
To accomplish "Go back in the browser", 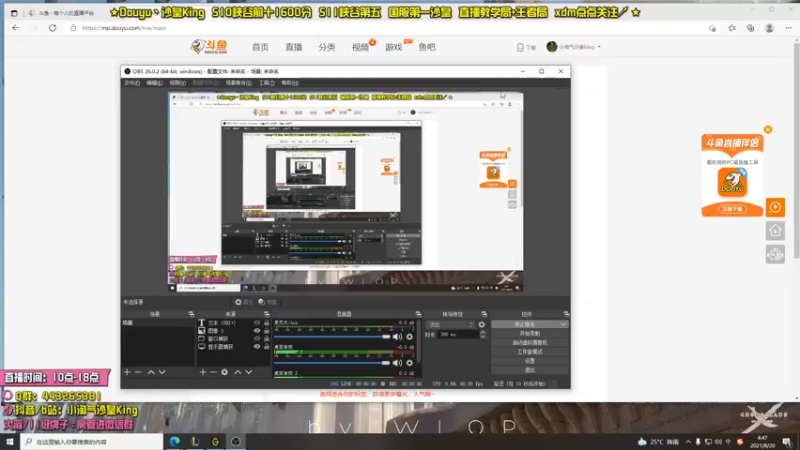I will click(x=16, y=28).
